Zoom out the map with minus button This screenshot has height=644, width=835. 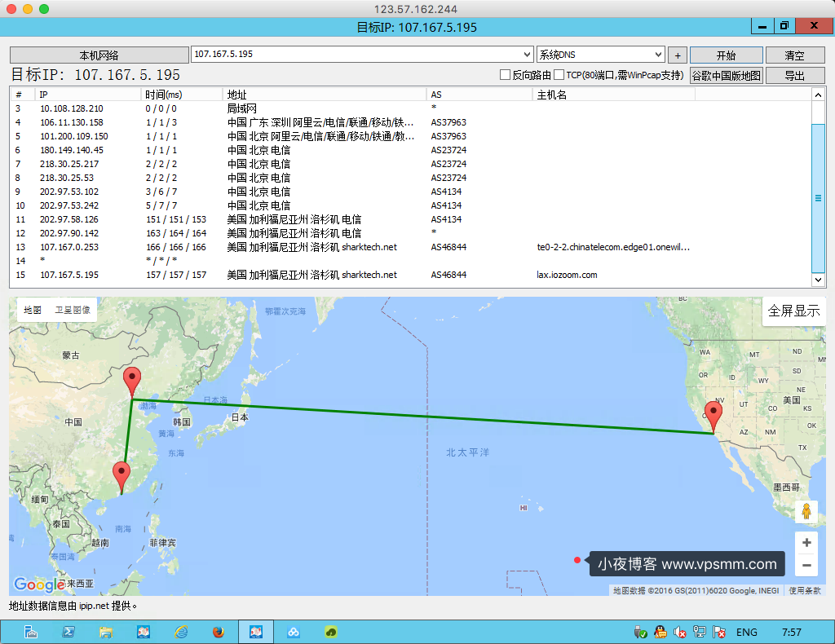click(806, 565)
